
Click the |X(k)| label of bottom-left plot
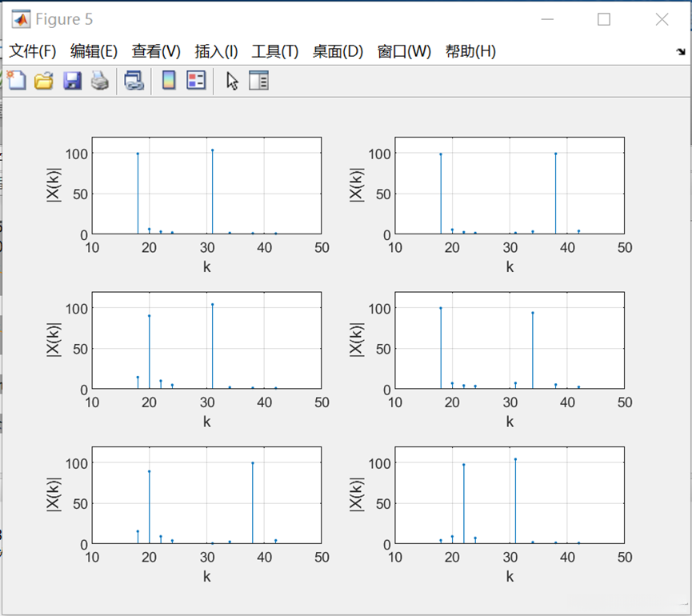(54, 495)
